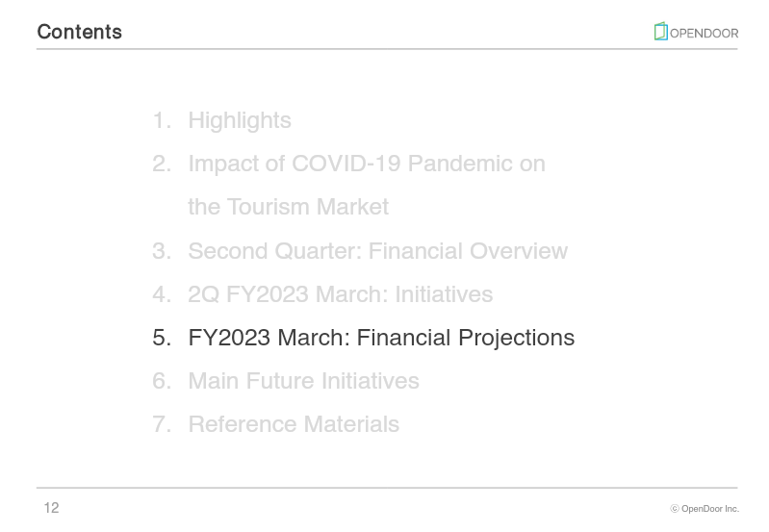Click the footer divider line above page number
Viewport: 769px width, 532px height.
coord(387,488)
